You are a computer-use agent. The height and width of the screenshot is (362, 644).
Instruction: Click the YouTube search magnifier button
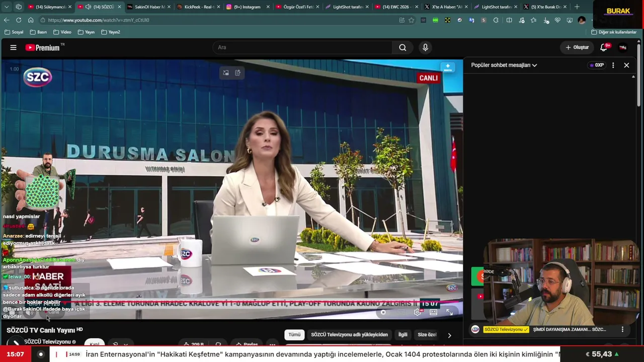pos(403,48)
